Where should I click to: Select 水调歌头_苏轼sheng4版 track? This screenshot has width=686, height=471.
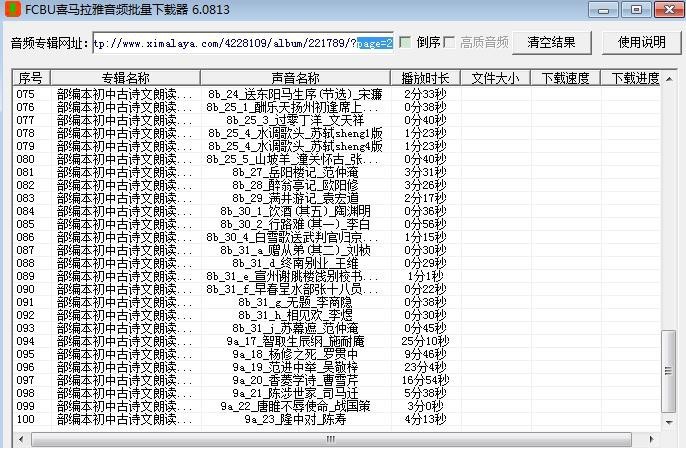click(295, 146)
